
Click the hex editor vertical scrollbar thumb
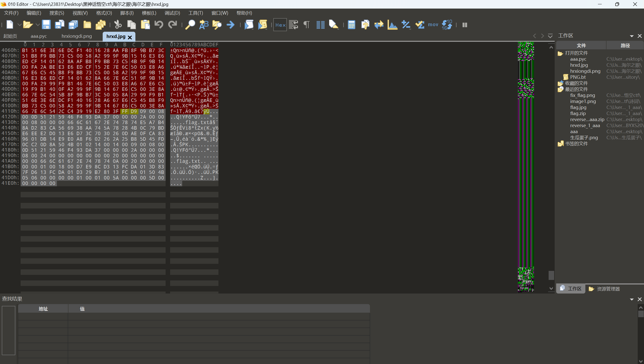click(x=551, y=275)
